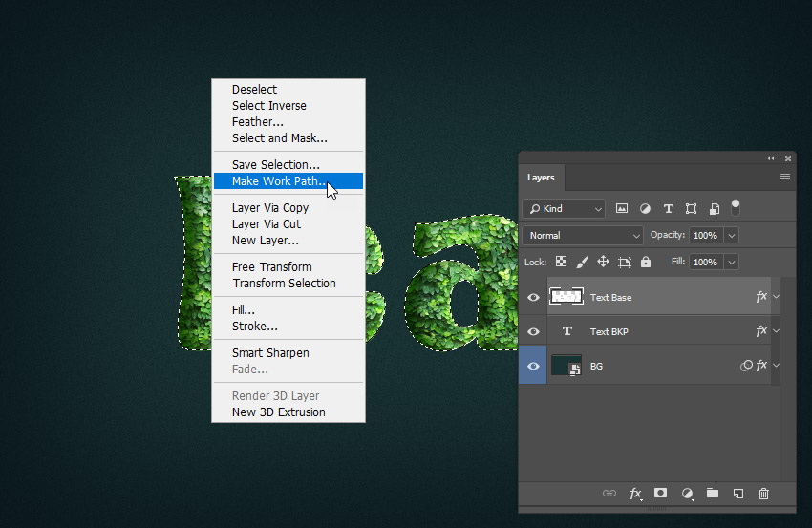This screenshot has width=812, height=528.
Task: Collapse Layers panel with double arrows
Action: (771, 158)
